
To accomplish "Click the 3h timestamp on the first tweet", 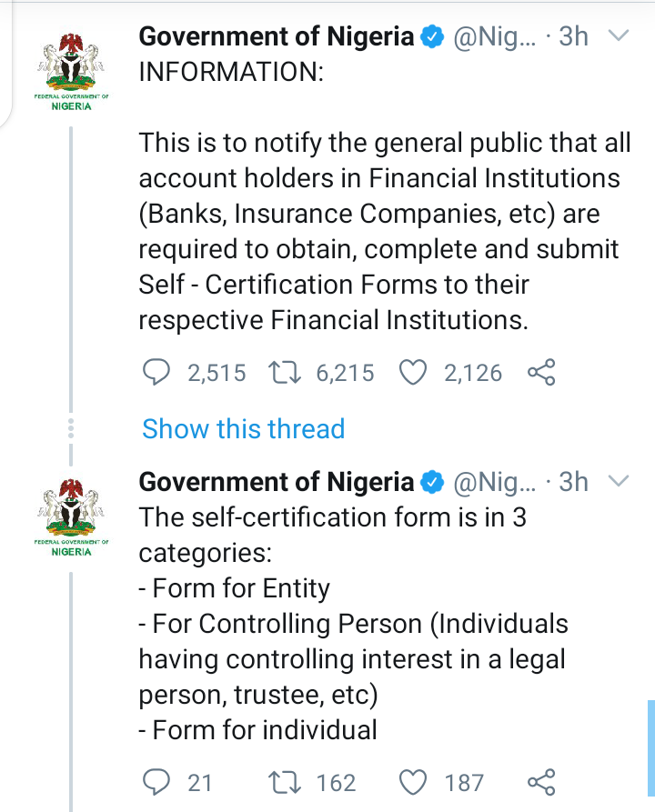I will (573, 37).
